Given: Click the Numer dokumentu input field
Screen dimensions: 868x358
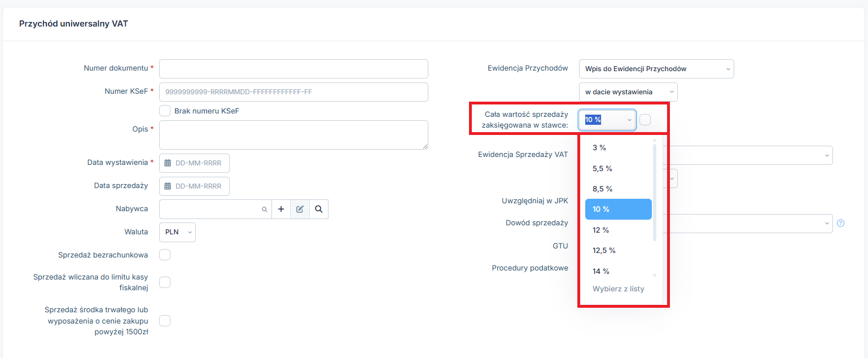Looking at the screenshot, I should (293, 69).
